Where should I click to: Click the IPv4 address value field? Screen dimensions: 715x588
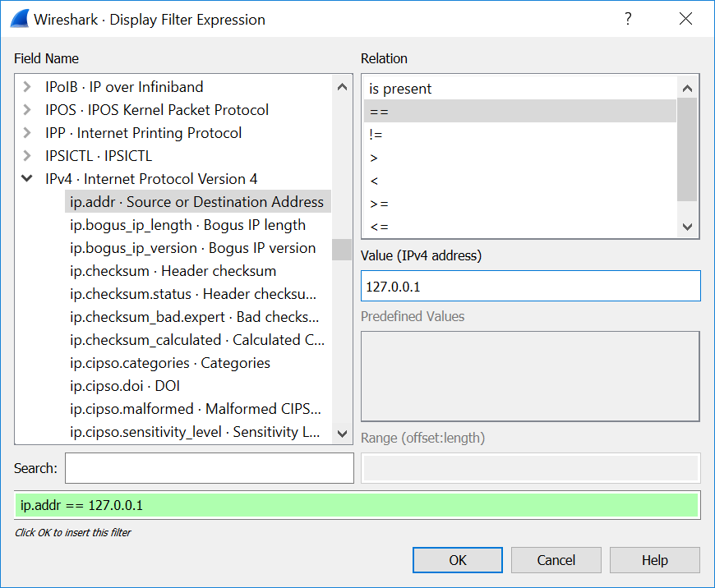tap(530, 287)
